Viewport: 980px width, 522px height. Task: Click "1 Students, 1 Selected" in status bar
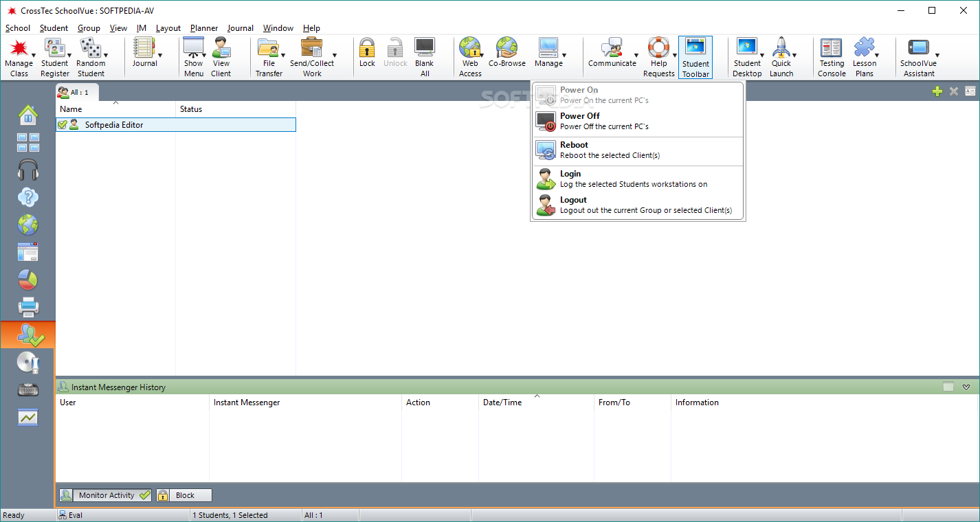tap(230, 515)
